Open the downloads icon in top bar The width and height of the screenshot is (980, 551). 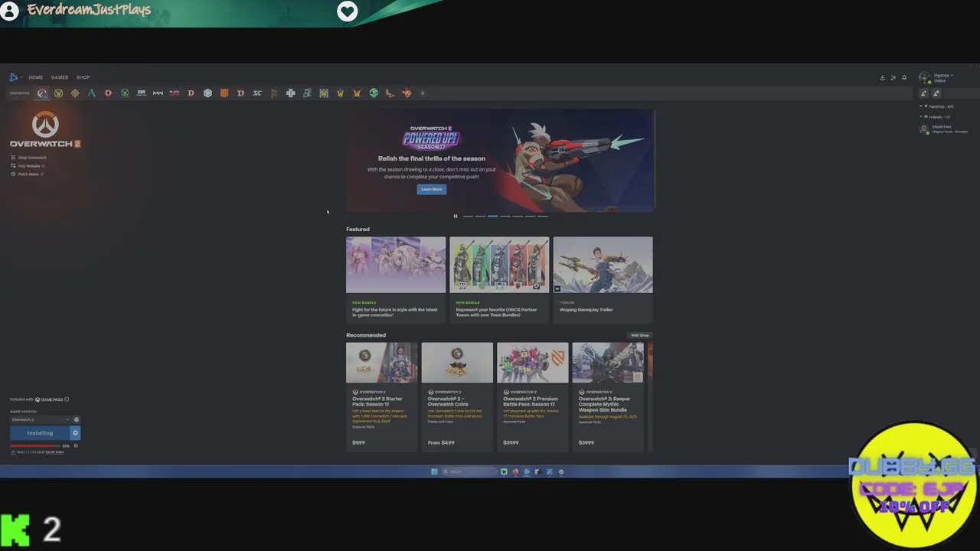pos(882,77)
